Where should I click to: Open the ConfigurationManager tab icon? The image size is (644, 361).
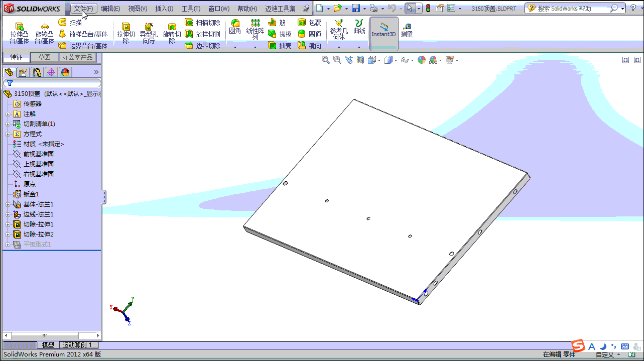tap(37, 72)
